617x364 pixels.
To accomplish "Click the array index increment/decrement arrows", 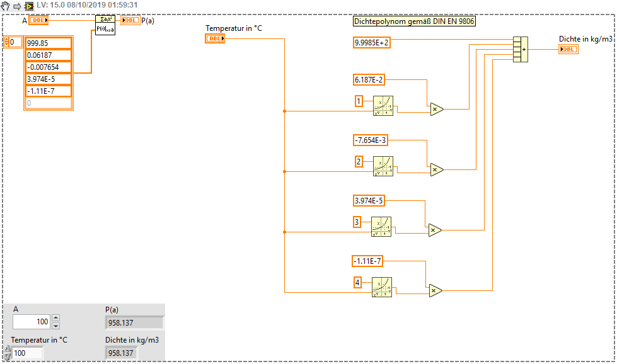I will point(6,42).
